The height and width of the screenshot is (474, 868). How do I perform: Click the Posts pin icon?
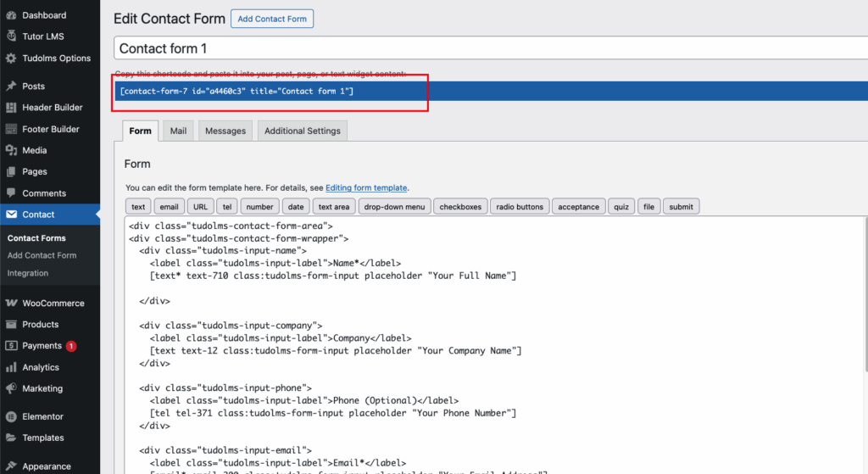click(11, 86)
